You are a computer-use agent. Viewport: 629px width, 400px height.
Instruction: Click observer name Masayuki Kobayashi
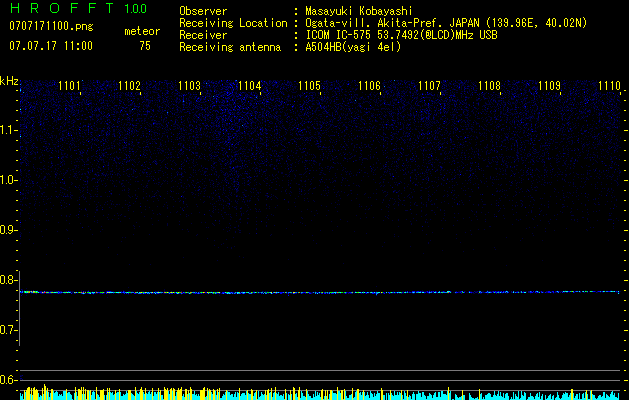click(359, 12)
